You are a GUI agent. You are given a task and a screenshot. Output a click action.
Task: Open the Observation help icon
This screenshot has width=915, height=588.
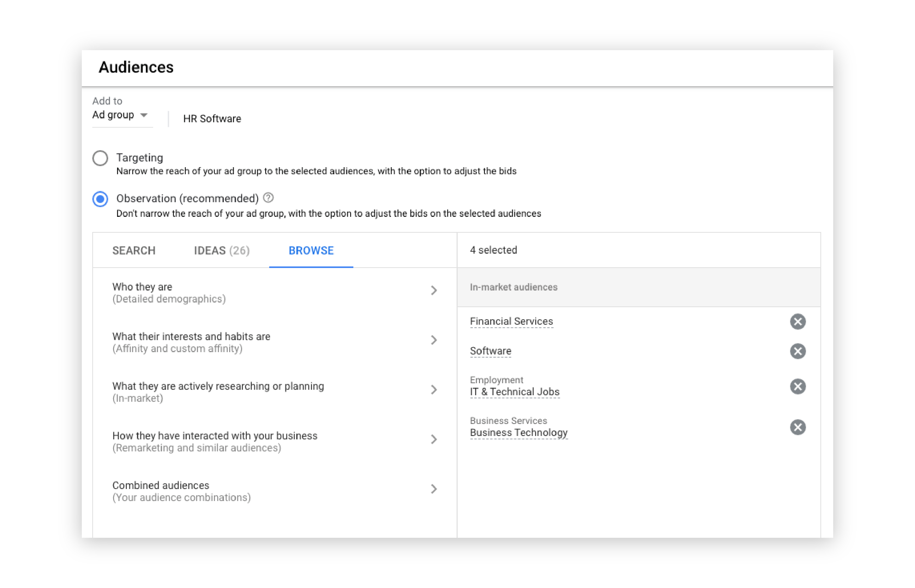(x=268, y=197)
